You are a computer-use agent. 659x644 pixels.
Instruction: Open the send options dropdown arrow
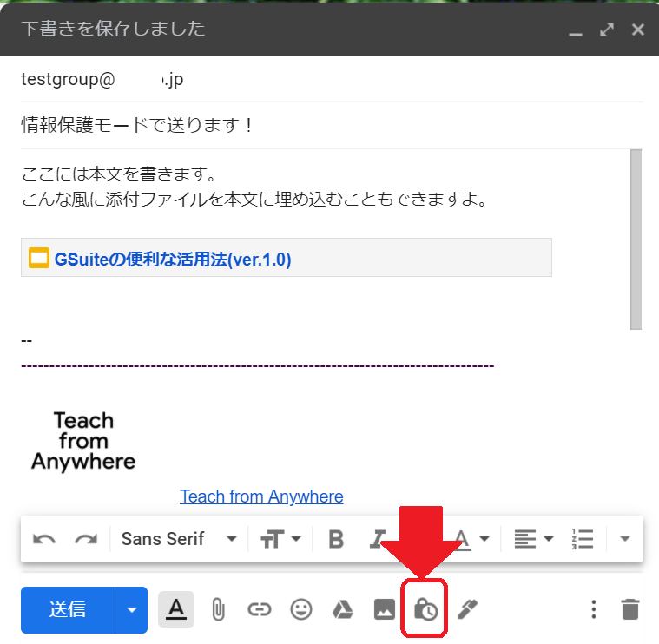pos(132,609)
